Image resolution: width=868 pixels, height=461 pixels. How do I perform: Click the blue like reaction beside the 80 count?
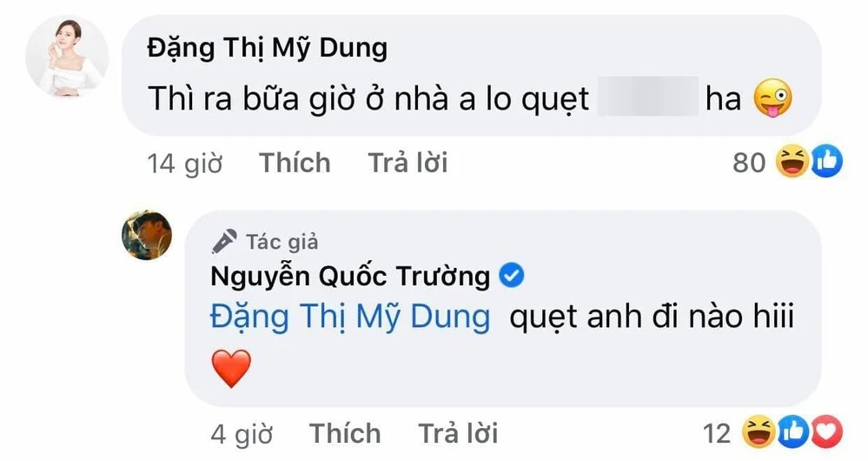point(826,162)
